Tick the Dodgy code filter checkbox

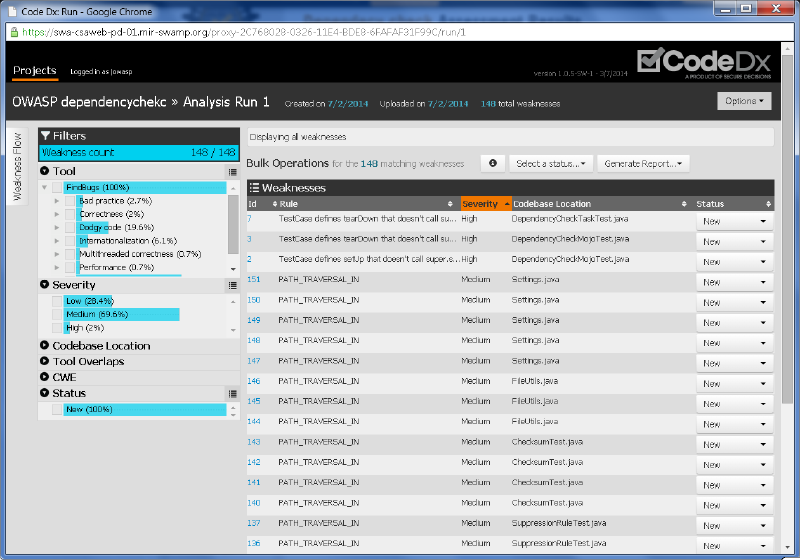[71, 227]
